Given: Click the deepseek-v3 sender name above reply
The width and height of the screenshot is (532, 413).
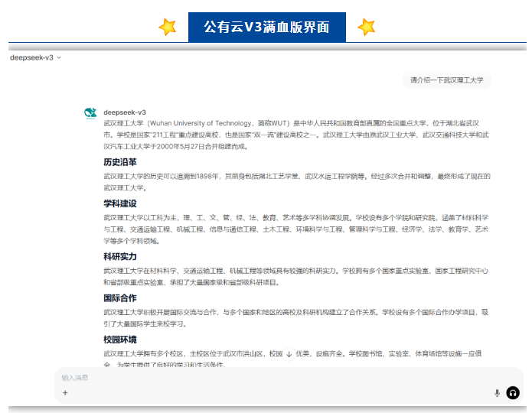Looking at the screenshot, I should [x=125, y=112].
